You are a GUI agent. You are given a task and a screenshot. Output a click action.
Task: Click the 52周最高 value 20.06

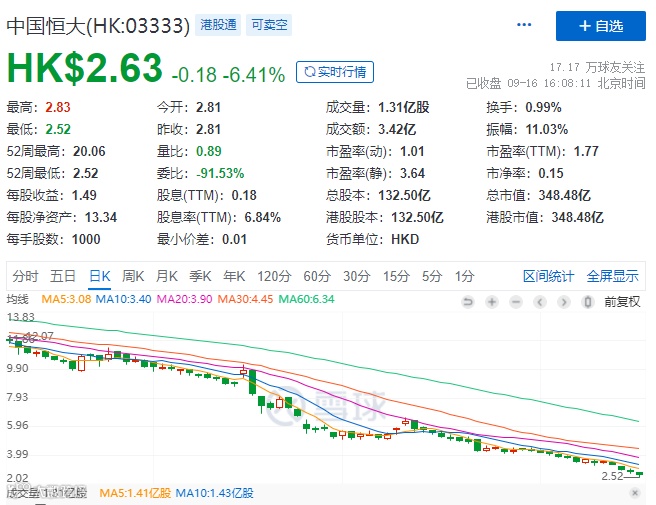(x=89, y=151)
